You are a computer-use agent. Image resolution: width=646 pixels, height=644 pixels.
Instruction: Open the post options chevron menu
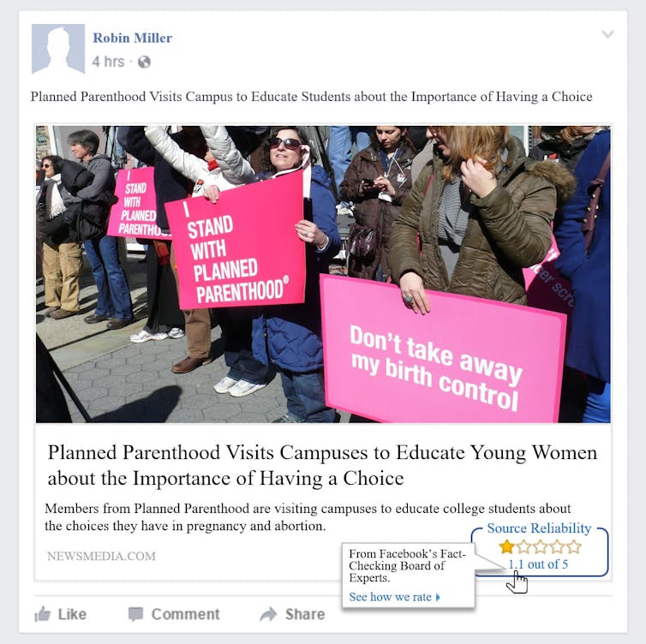(x=607, y=33)
